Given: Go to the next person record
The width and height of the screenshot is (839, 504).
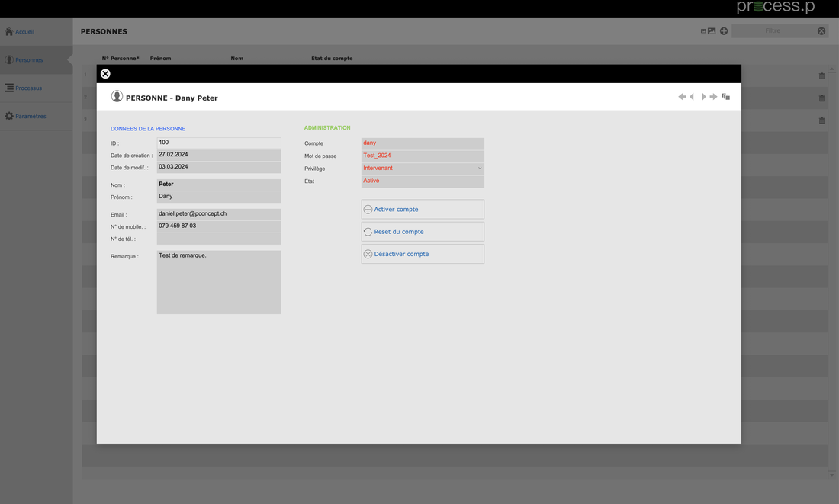Looking at the screenshot, I should click(703, 97).
